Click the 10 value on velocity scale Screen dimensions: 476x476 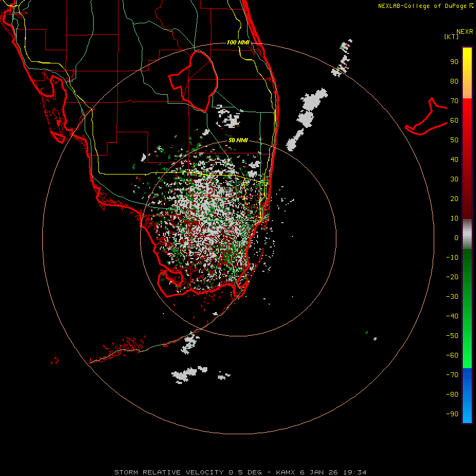coord(454,218)
